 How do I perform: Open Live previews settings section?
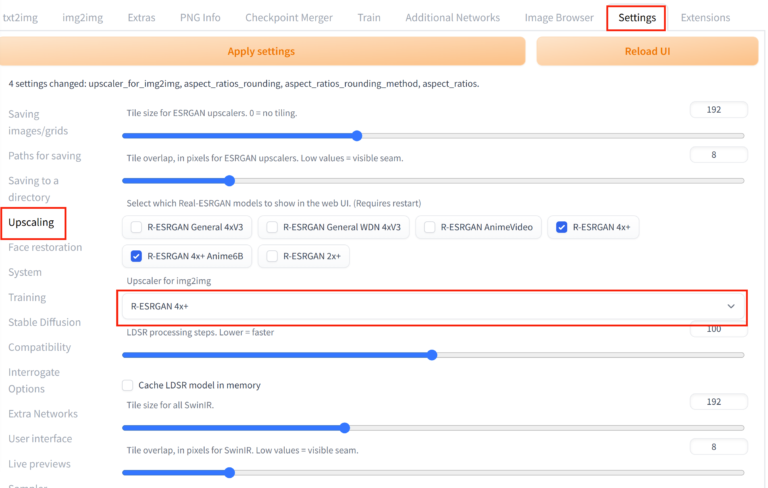39,464
